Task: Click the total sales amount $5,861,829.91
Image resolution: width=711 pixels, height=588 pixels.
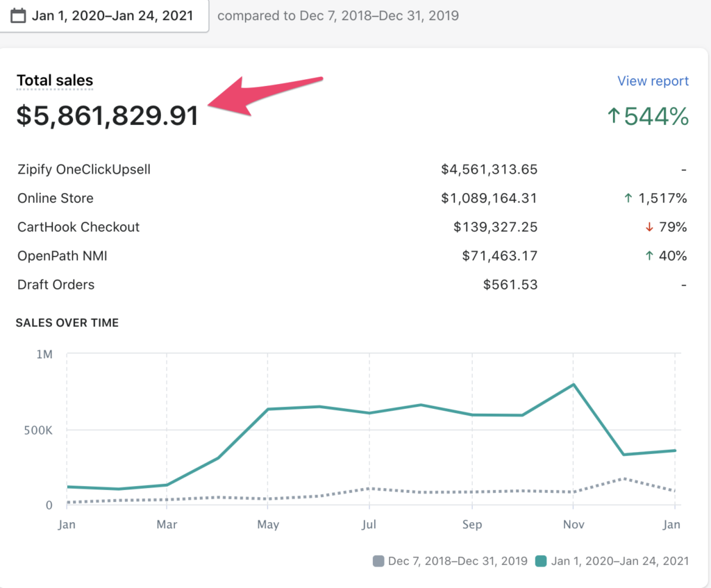Action: click(x=108, y=116)
